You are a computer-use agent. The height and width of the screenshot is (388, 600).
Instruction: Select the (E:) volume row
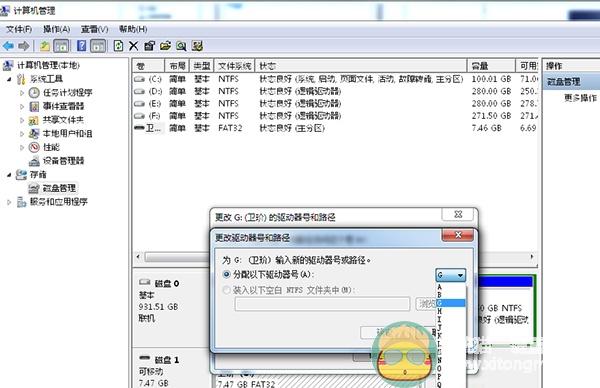click(x=335, y=104)
